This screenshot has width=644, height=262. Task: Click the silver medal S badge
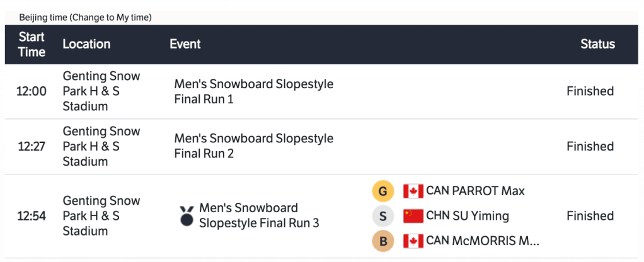point(382,216)
